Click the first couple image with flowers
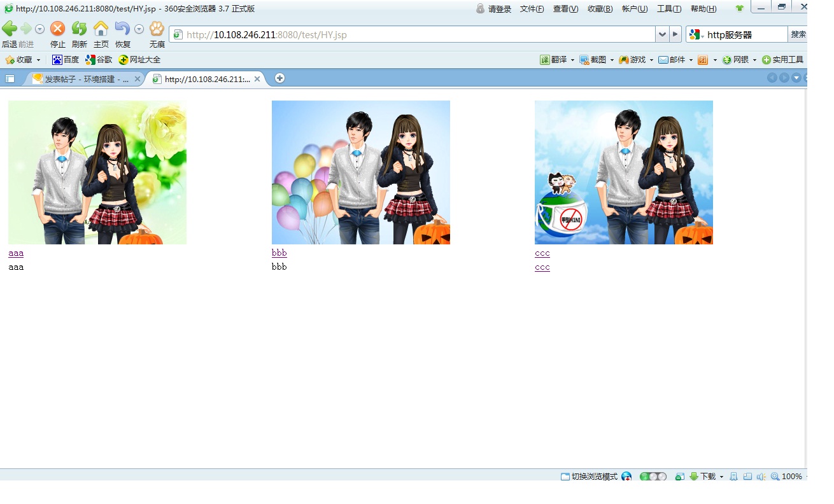This screenshot has height=504, width=834. [x=97, y=172]
